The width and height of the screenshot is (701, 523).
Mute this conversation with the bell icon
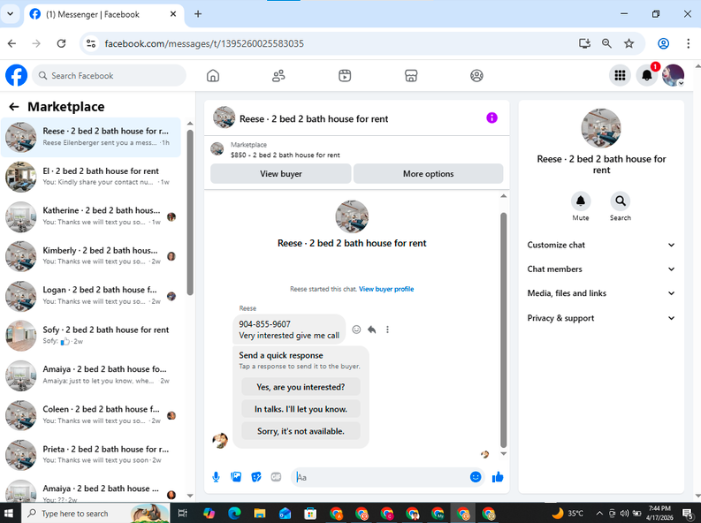pyautogui.click(x=580, y=201)
